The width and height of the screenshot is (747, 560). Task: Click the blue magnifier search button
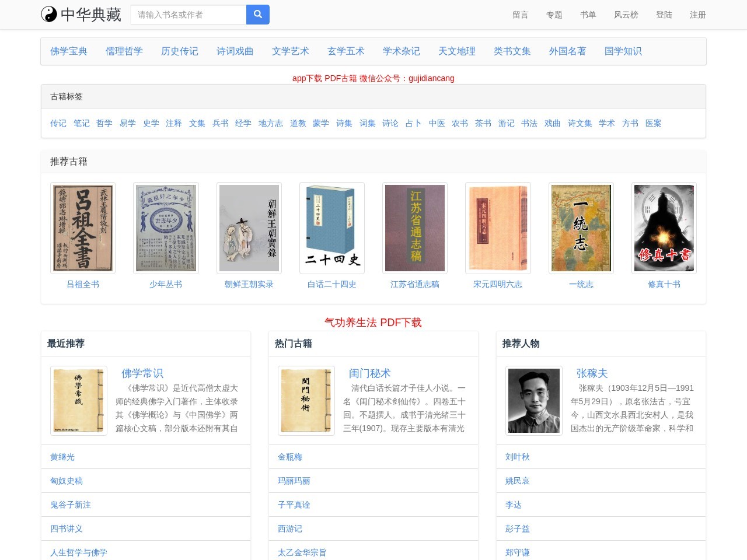coord(257,15)
